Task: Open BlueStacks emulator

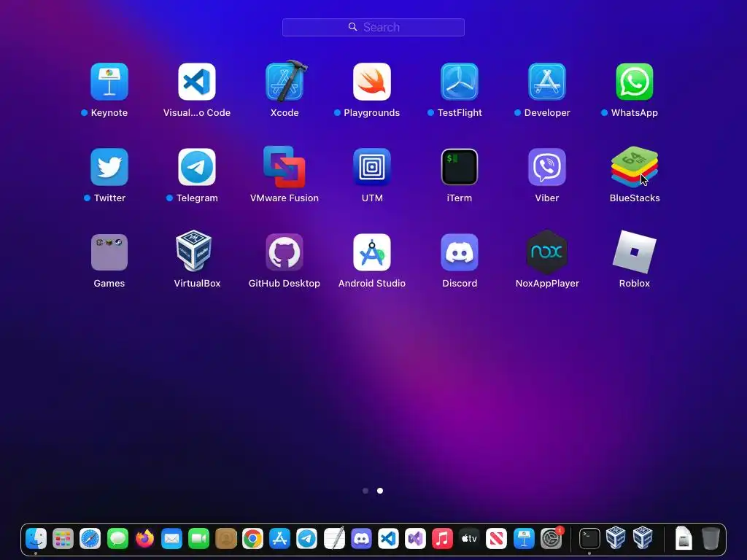Action: coord(635,167)
